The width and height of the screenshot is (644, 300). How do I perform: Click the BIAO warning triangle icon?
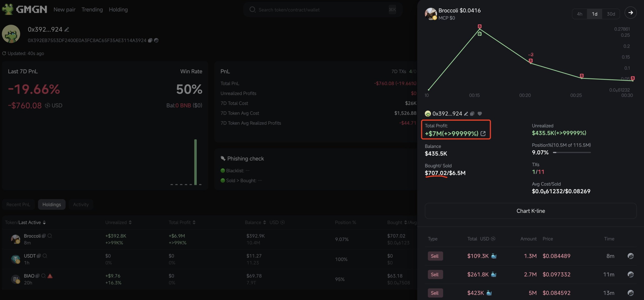coord(50,276)
